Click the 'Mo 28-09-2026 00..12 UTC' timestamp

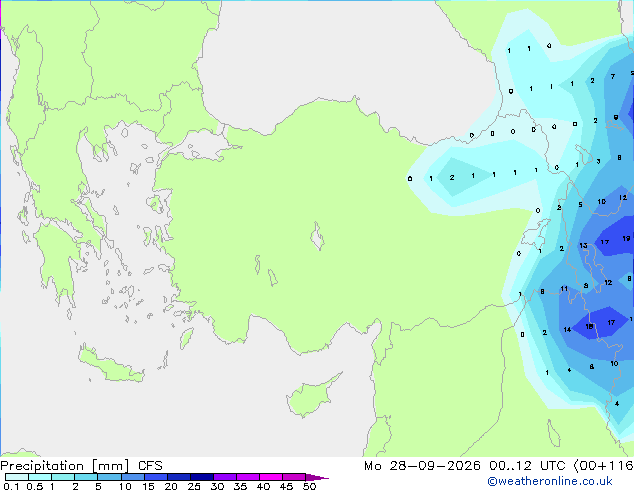pos(465,466)
